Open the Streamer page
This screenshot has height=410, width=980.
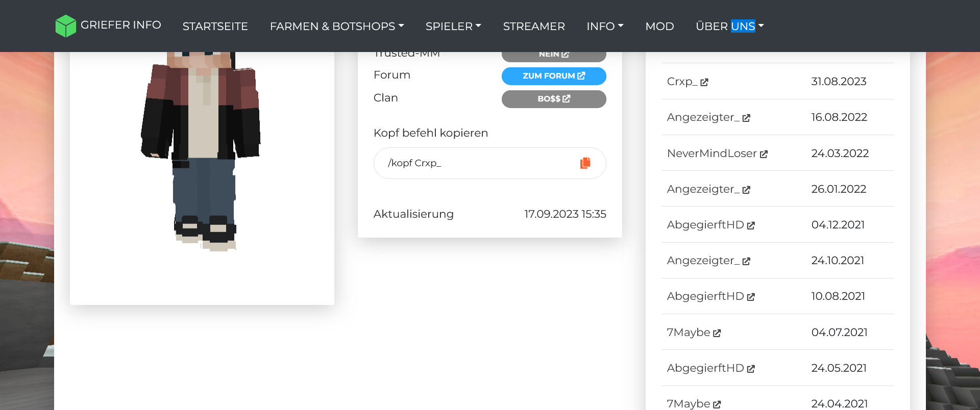tap(534, 26)
